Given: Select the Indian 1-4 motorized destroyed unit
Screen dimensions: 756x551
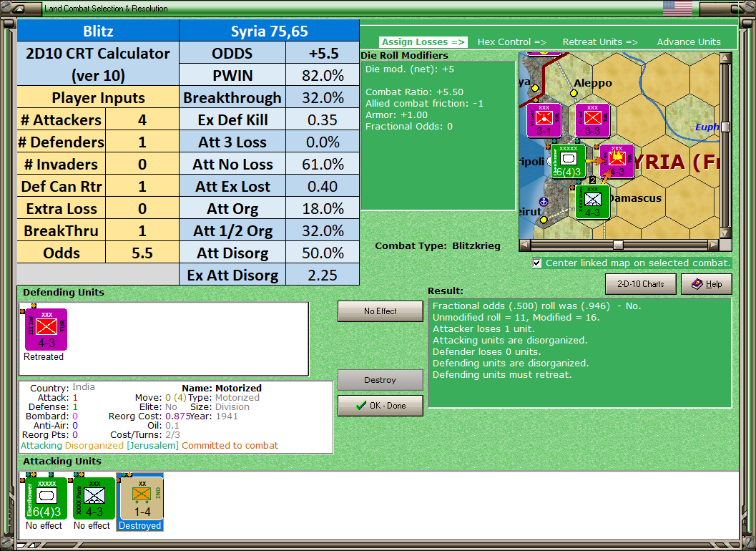Looking at the screenshot, I should (x=142, y=499).
